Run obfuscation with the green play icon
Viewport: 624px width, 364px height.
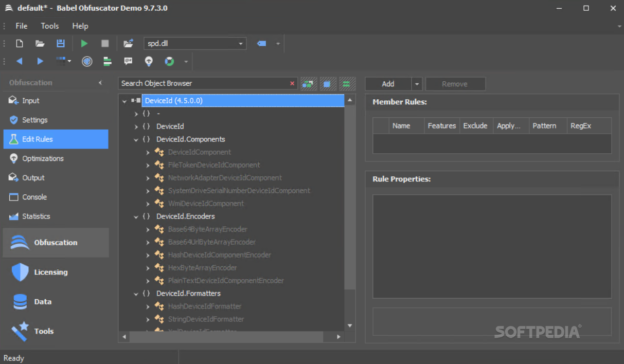coord(84,44)
